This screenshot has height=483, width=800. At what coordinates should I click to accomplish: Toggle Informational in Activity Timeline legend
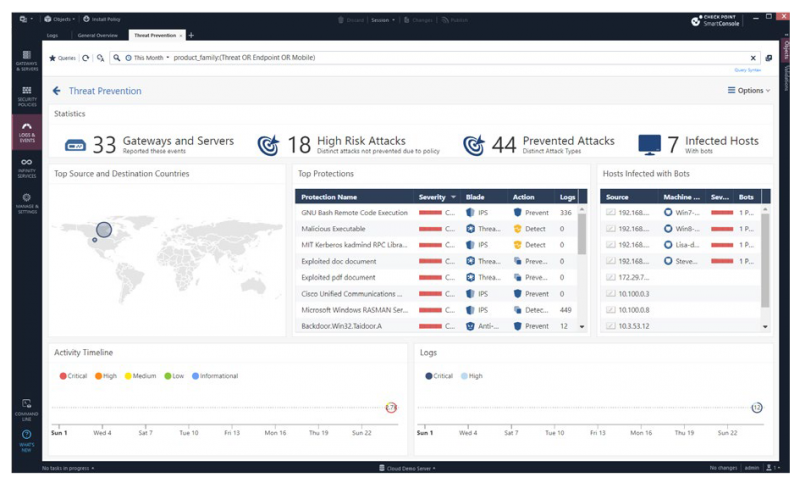tap(215, 376)
